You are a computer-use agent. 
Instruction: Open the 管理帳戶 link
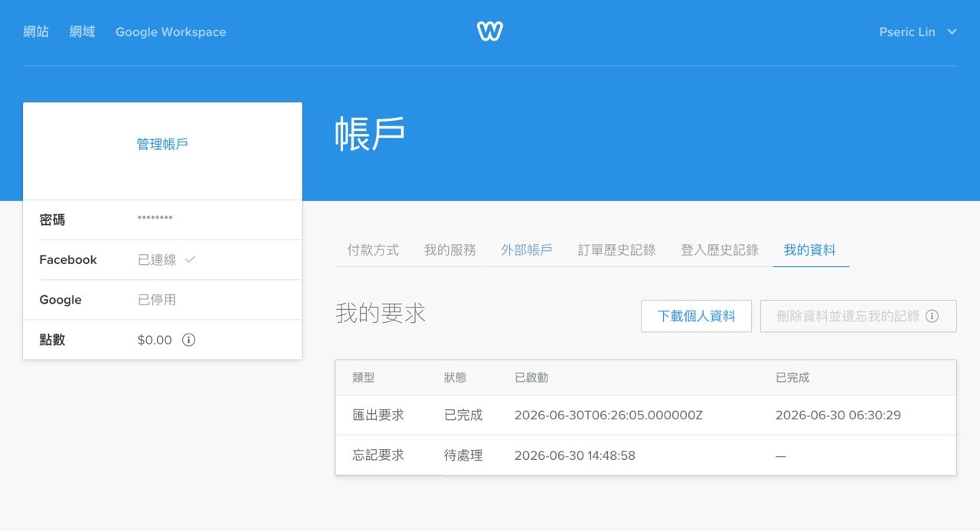coord(162,144)
